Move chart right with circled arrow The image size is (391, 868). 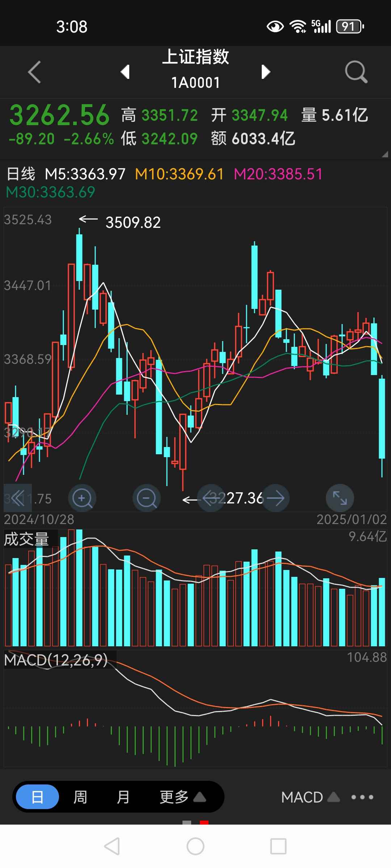click(x=276, y=498)
